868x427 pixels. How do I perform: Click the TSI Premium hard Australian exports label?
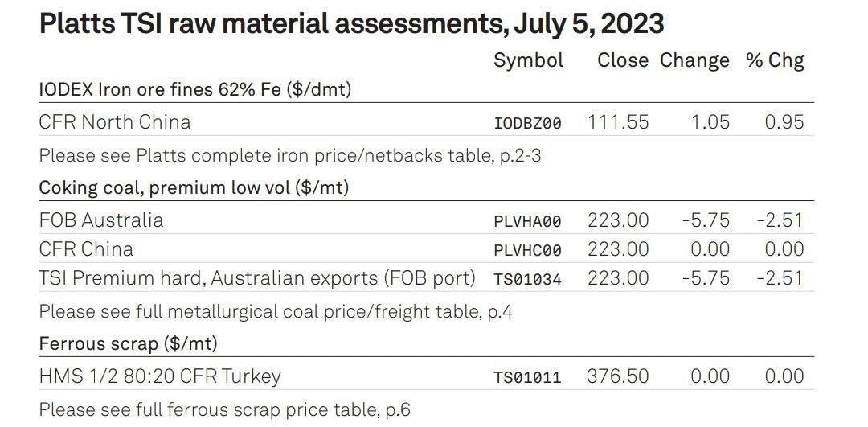pyautogui.click(x=257, y=278)
